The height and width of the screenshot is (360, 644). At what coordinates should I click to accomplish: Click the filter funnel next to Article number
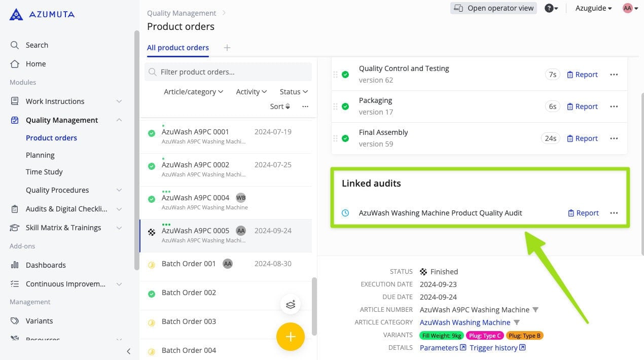(535, 310)
